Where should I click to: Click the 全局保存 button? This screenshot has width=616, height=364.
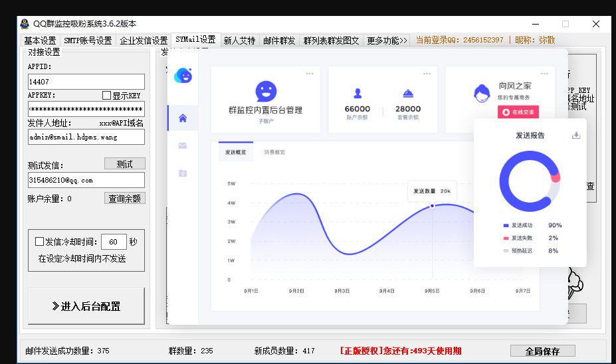542,351
